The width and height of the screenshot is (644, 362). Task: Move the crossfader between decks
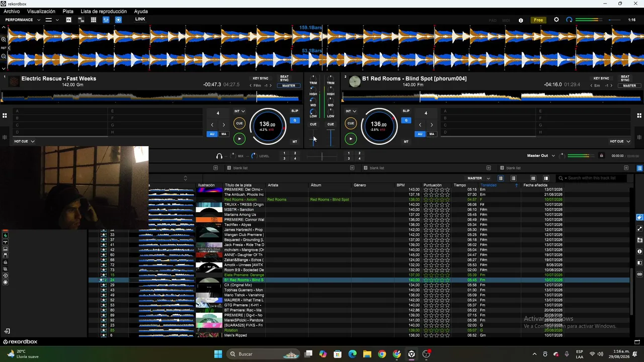pos(322,156)
